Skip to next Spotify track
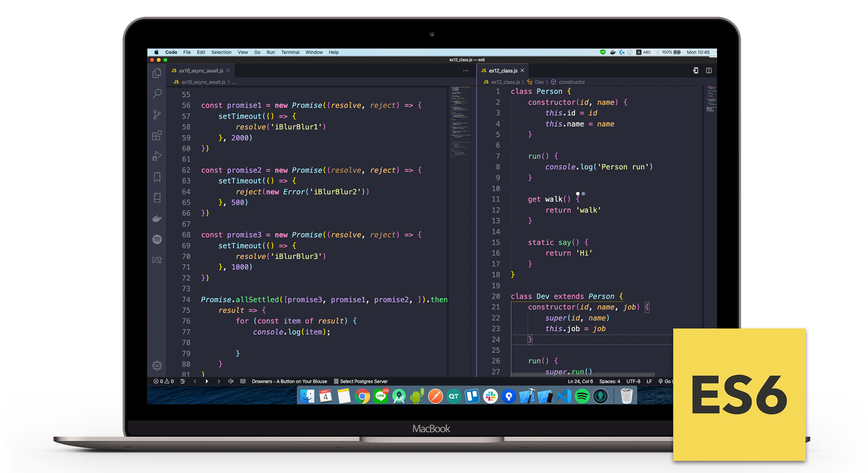This screenshot has width=868, height=473. 218,381
